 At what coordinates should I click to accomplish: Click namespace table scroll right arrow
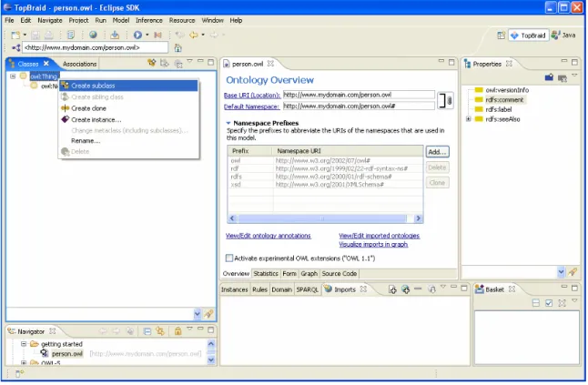(x=418, y=218)
